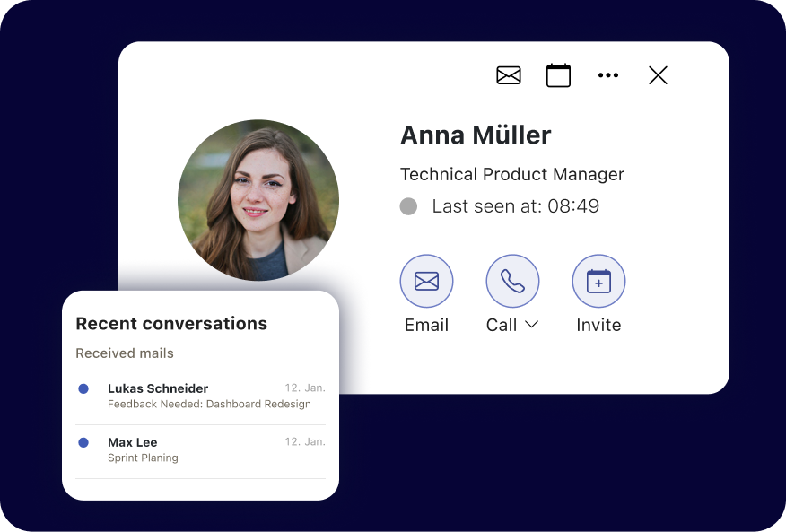The image size is (786, 532).
Task: Click the round Email envelope button
Action: (426, 282)
